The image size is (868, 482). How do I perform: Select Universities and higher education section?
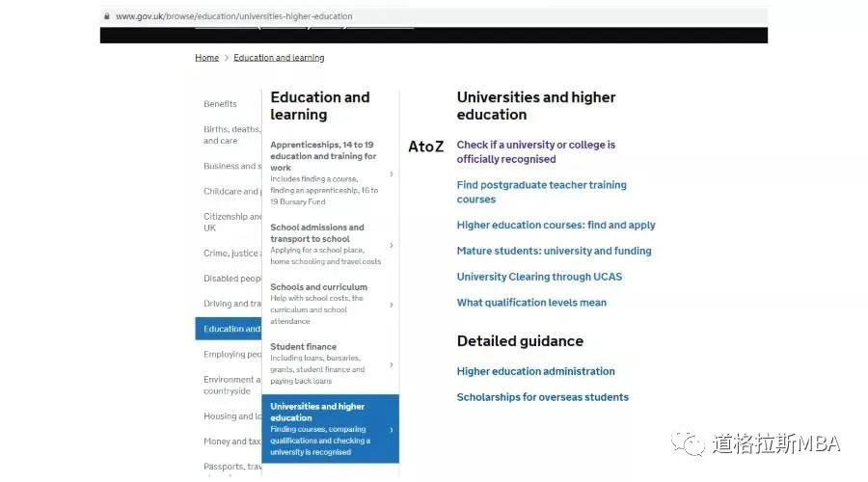click(x=317, y=413)
